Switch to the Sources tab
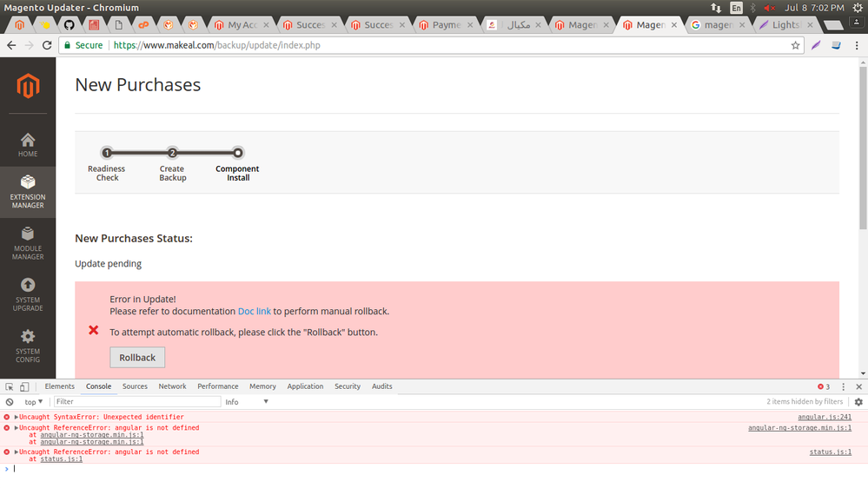 point(135,386)
